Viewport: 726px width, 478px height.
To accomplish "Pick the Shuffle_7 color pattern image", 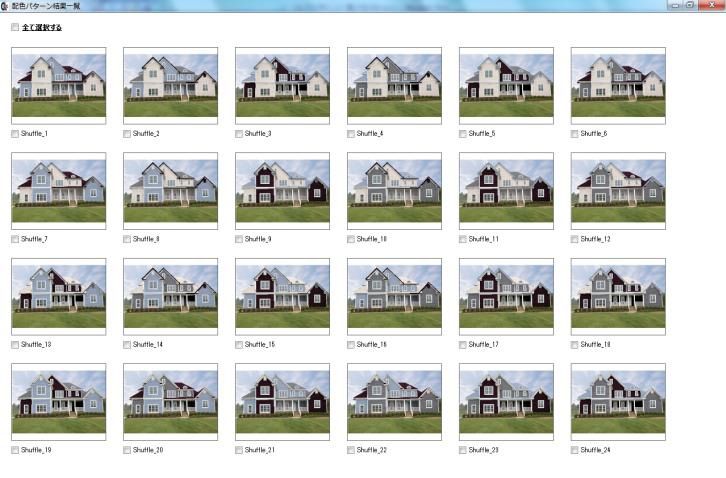I will pos(59,191).
